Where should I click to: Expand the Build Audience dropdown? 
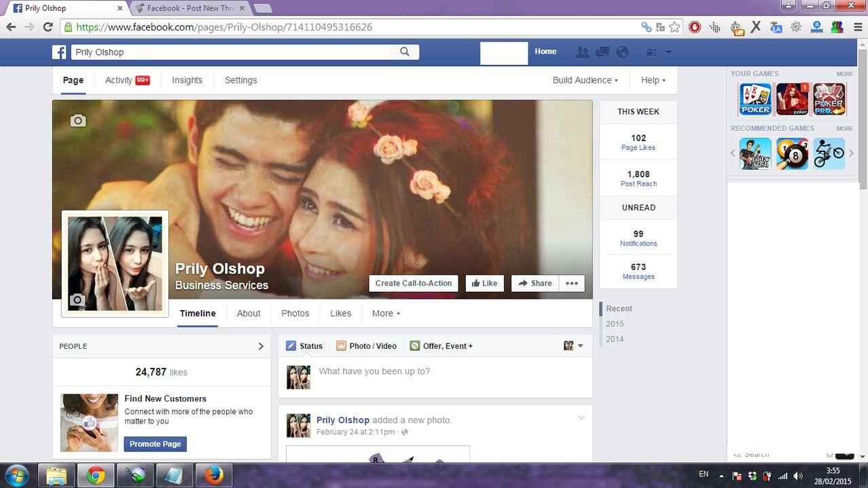585,80
